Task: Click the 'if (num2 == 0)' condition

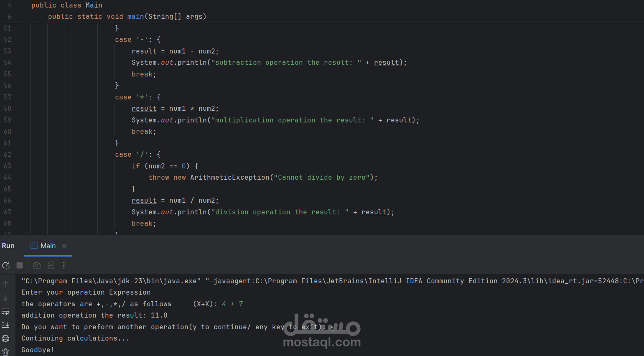Action: pyautogui.click(x=165, y=166)
